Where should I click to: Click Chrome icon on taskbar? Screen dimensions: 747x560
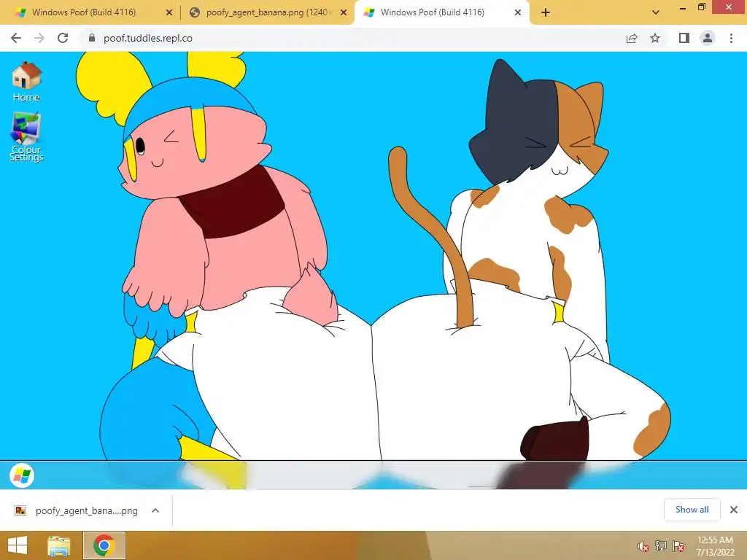point(104,545)
